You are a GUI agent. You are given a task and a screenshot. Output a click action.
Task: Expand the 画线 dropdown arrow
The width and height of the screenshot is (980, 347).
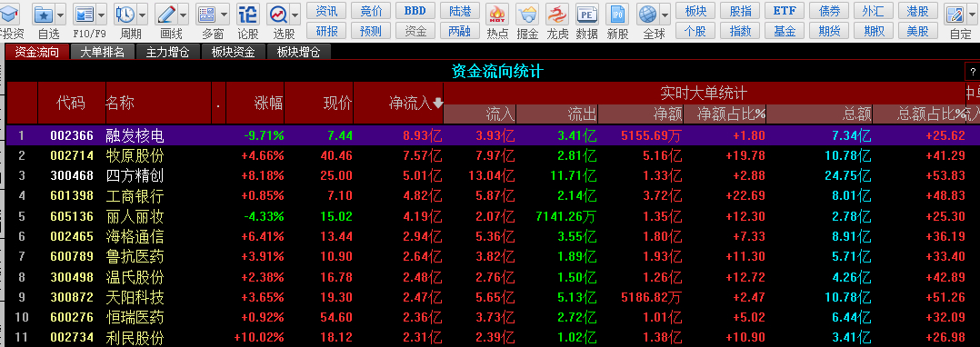click(x=183, y=14)
